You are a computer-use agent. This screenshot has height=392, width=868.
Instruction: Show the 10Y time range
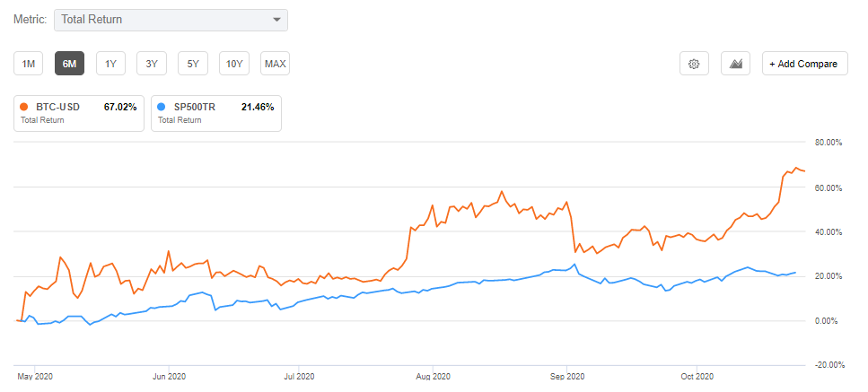[x=233, y=64]
